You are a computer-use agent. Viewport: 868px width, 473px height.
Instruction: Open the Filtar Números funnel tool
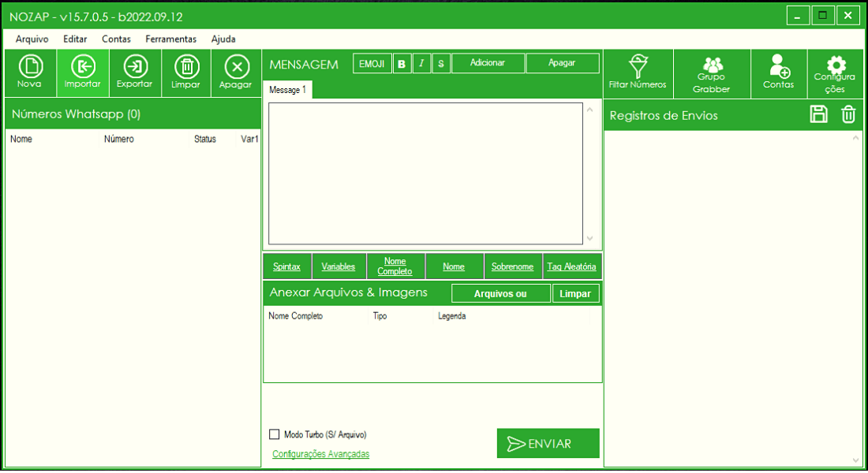point(638,73)
